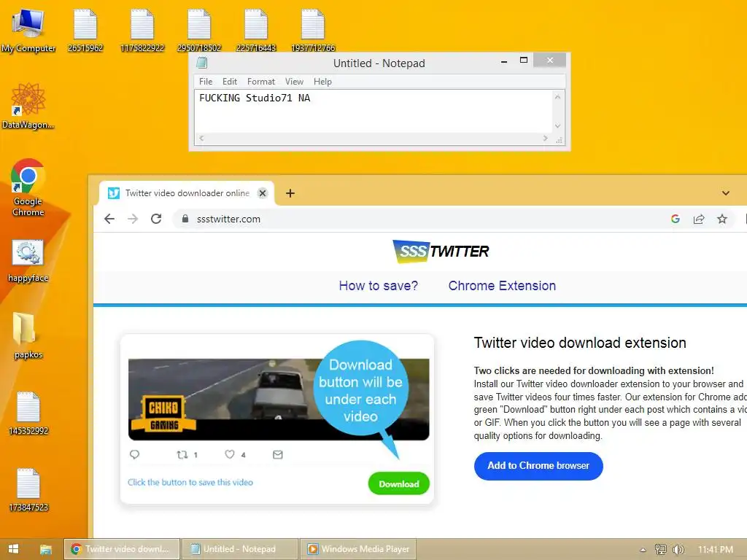Minimize the Notepad window
Image resolution: width=747 pixels, height=560 pixels.
[x=504, y=61]
